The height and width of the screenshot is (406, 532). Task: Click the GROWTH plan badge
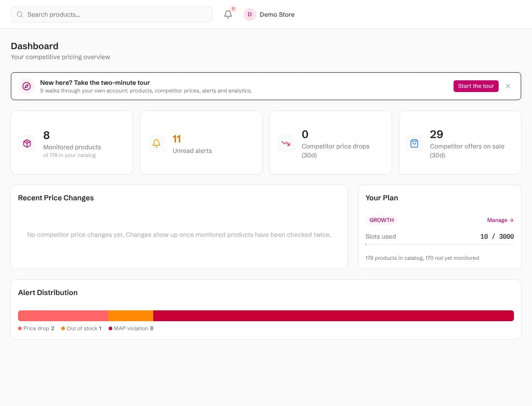(x=381, y=220)
